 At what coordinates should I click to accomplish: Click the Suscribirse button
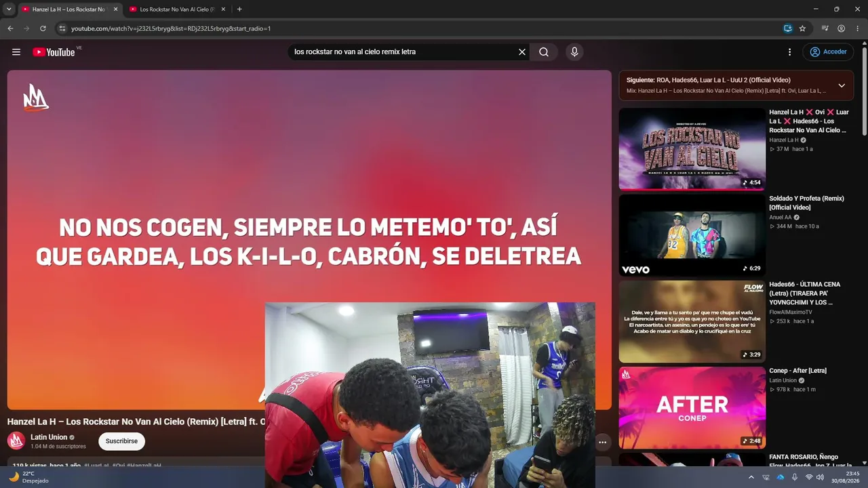pos(121,441)
